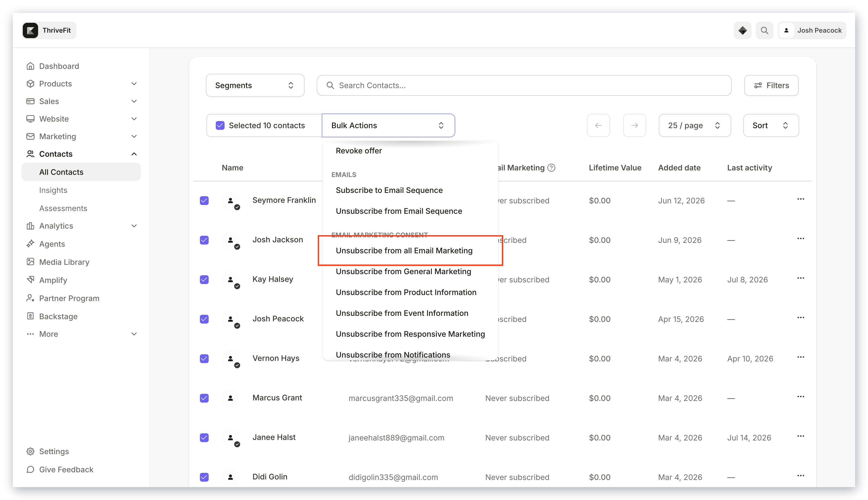Open the Filters panel
Screen dimensions: 868x500
771,85
